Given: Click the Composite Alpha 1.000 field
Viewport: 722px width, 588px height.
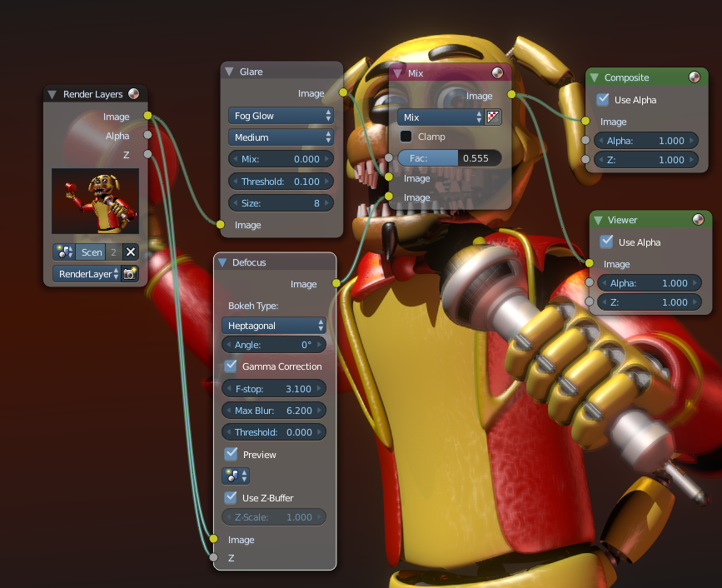Looking at the screenshot, I should 646,141.
